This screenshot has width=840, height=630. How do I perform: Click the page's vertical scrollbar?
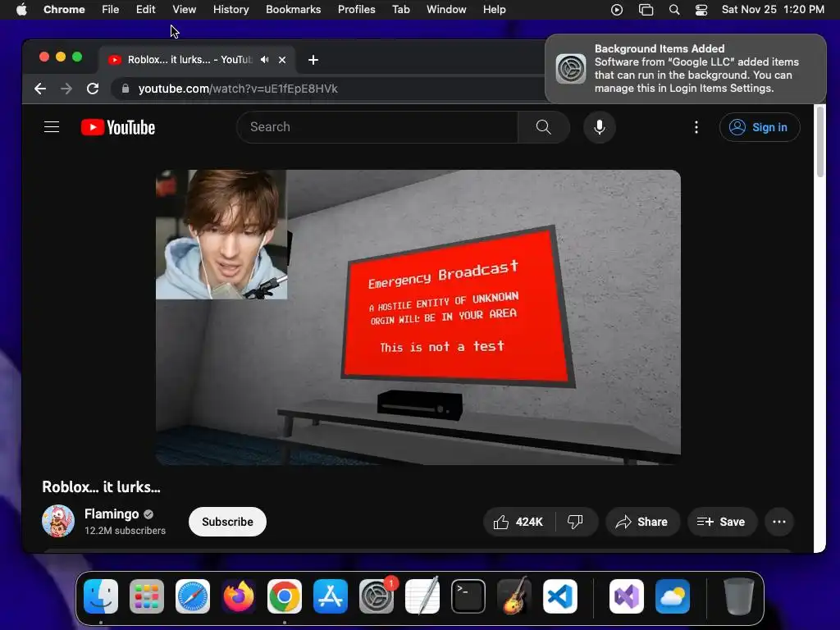click(819, 142)
